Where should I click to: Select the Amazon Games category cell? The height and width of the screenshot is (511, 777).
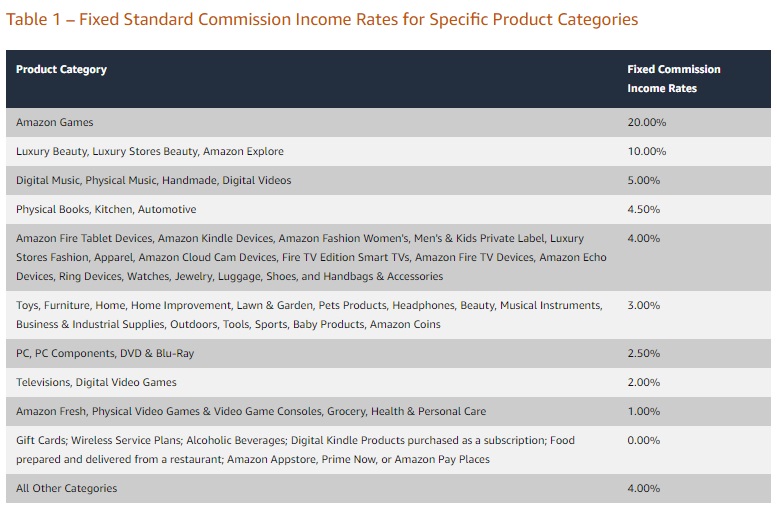pos(55,122)
